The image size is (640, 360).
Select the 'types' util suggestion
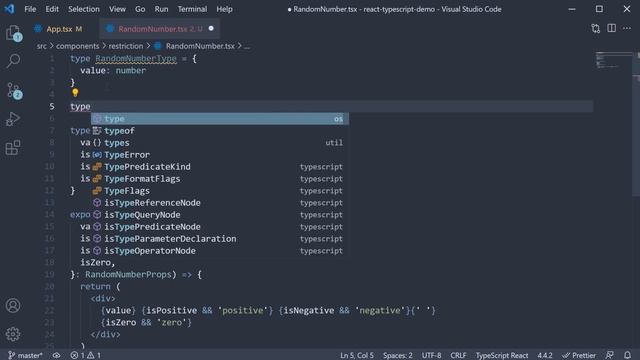220,143
